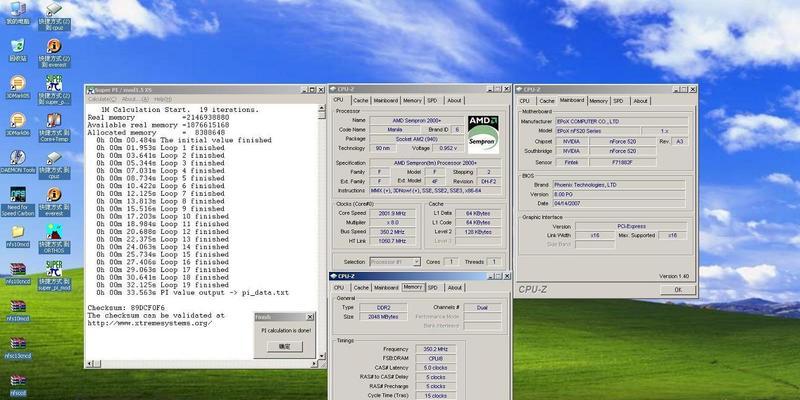This screenshot has height=400, width=800.
Task: Switch to Cache tab in Mainboard CPU-Z window
Action: click(x=546, y=101)
